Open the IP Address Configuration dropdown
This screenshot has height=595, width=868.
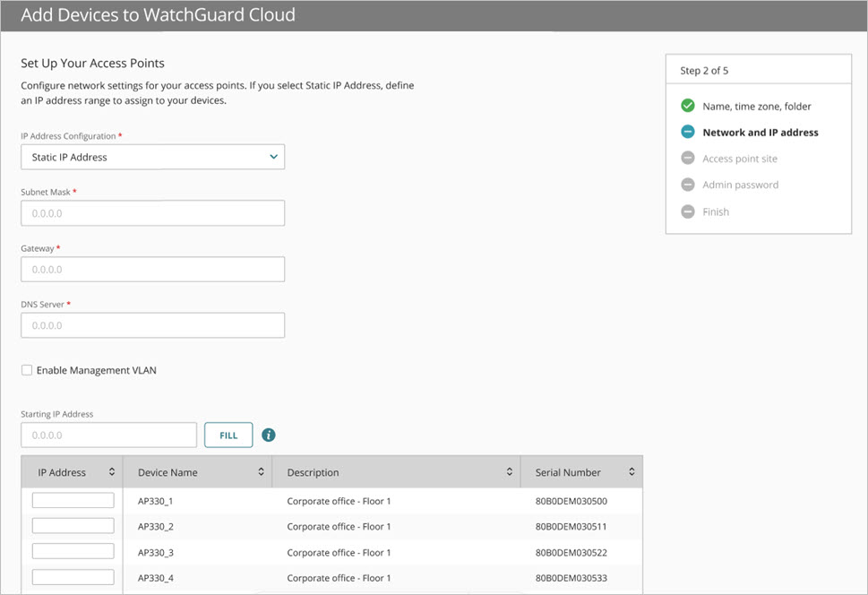152,156
